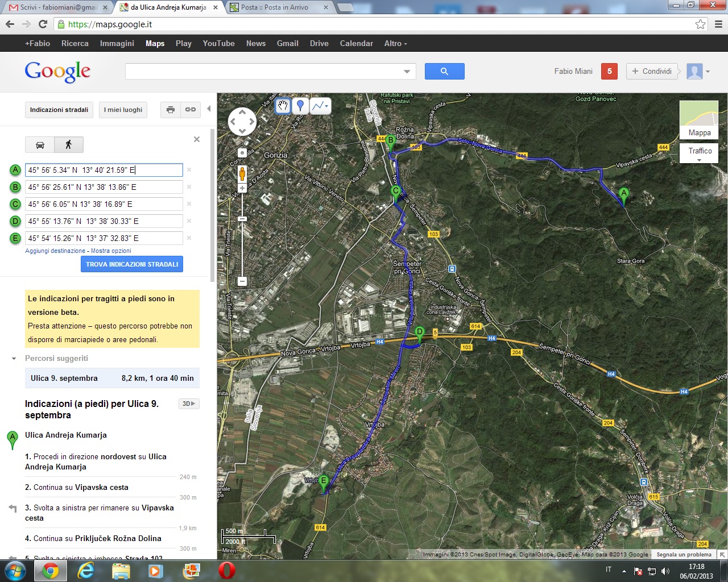Click destination B coordinate field
Image resolution: width=728 pixels, height=582 pixels.
tap(104, 187)
